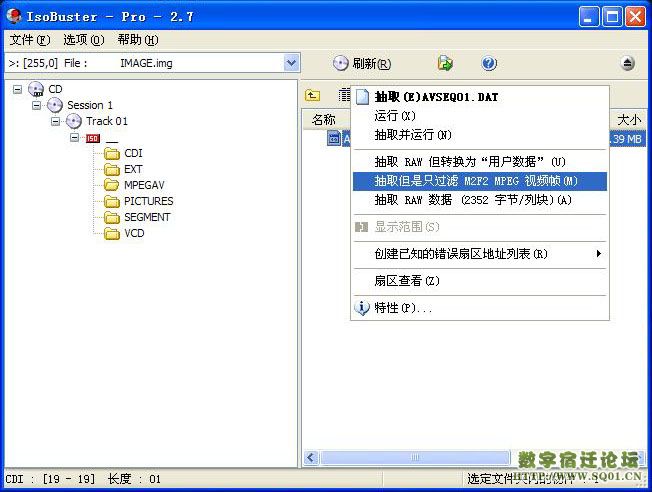Open the 文件(F) menu
Viewport: 652px width, 492px height.
[30, 40]
